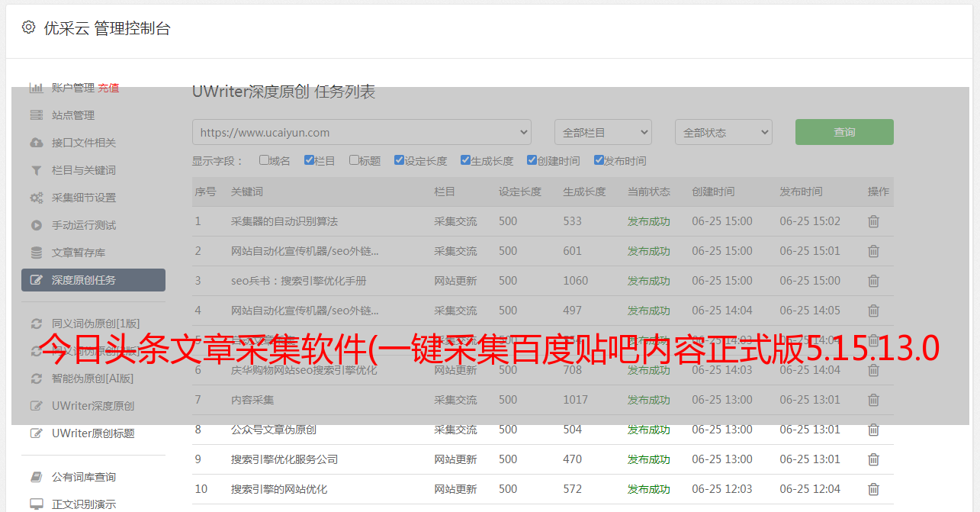Screen dimensions: 980x512
Task: Click the refresh icon next to 智能伪原创[AI版]
Action: tap(36, 378)
